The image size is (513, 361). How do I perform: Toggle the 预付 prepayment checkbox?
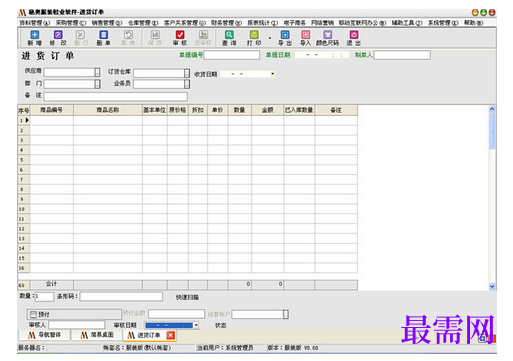33,314
